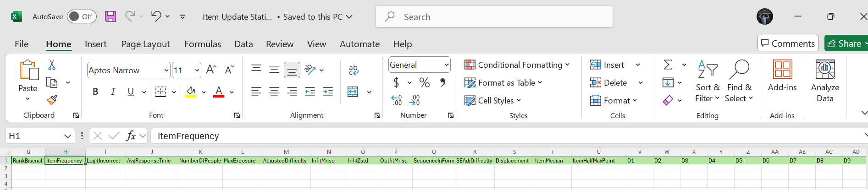This screenshot has height=190, width=868.
Task: Switch to the Formulas tab
Action: point(202,44)
